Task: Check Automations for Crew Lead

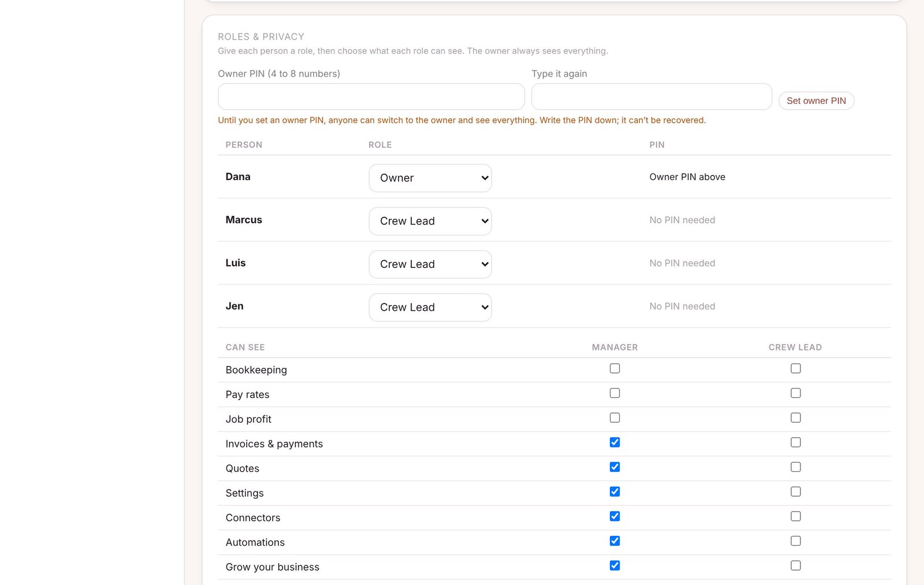Action: [x=796, y=541]
